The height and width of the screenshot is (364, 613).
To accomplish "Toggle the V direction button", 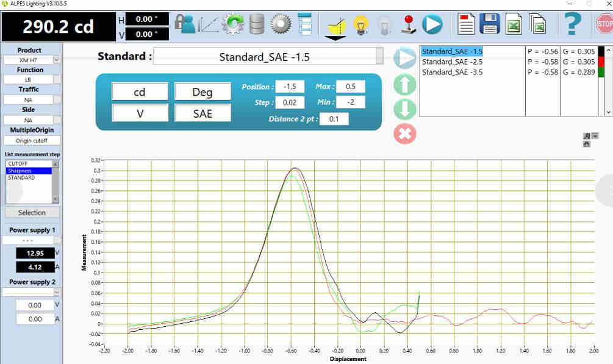I will (x=140, y=113).
